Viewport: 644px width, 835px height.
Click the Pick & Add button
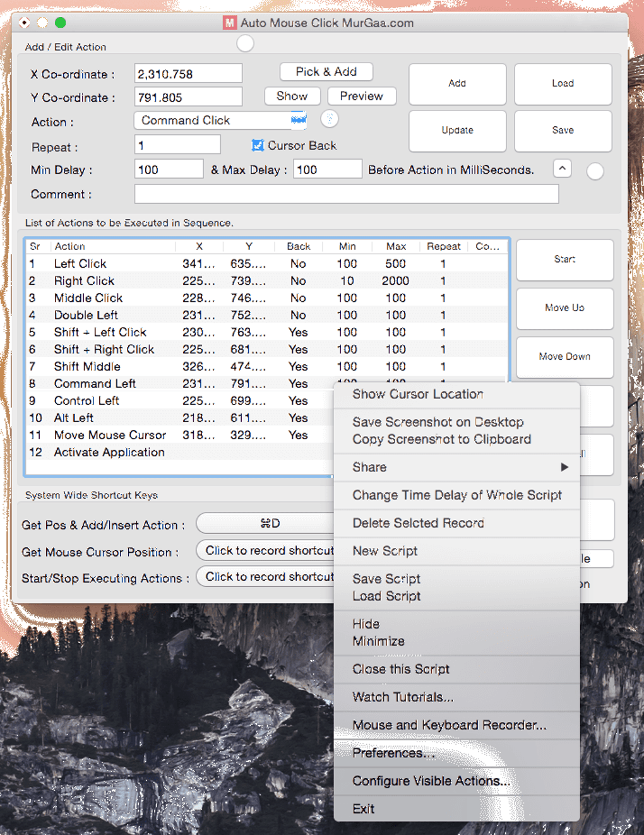click(326, 71)
